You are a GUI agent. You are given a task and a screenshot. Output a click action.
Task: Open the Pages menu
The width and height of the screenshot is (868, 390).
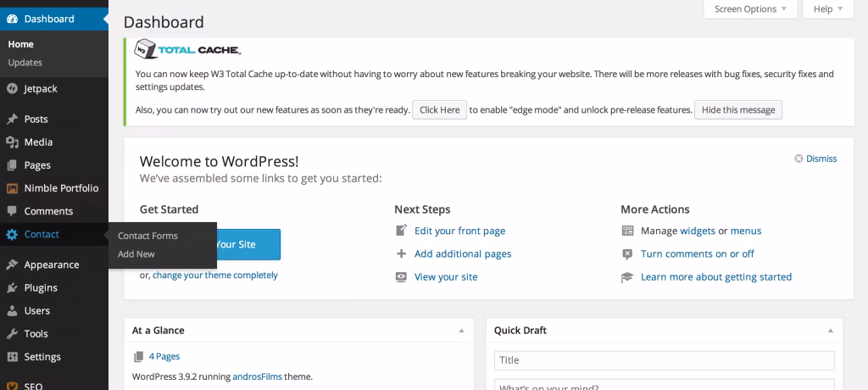click(x=54, y=165)
